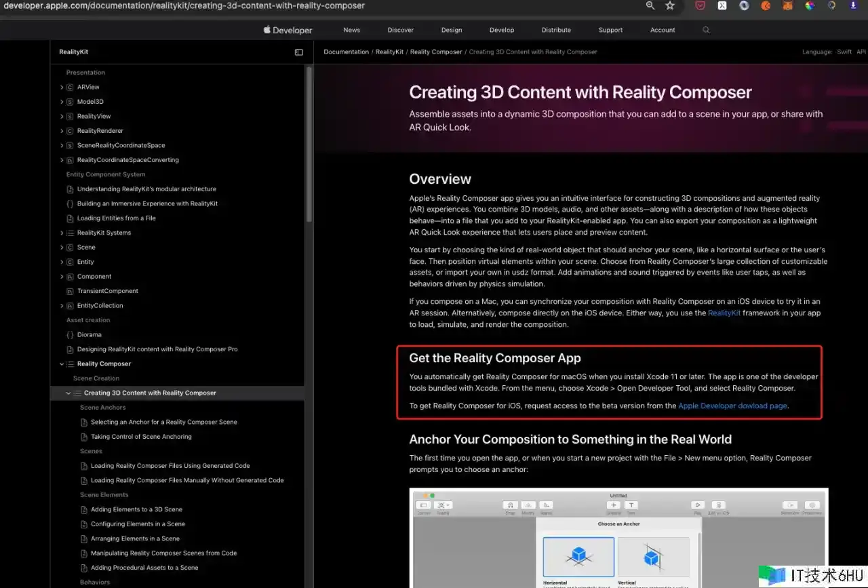Click the rainbow color wheel extension icon
This screenshot has width=868, height=588.
click(x=810, y=5)
